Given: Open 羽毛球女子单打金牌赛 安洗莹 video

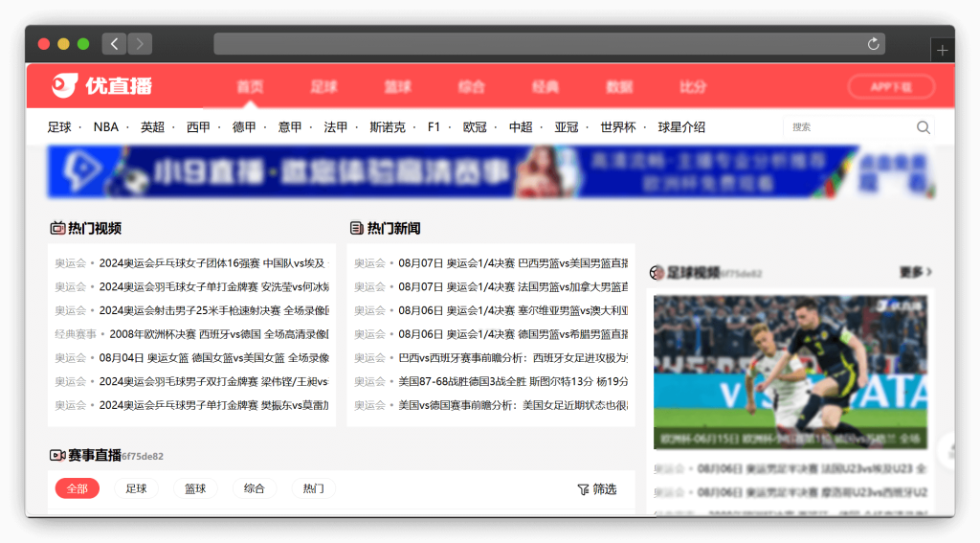Looking at the screenshot, I should pyautogui.click(x=213, y=287).
